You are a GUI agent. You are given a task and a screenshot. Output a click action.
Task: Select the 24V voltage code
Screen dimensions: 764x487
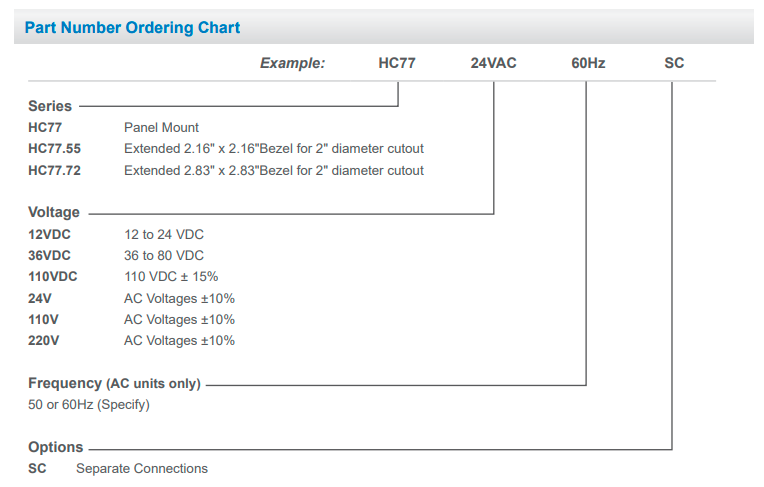point(40,298)
